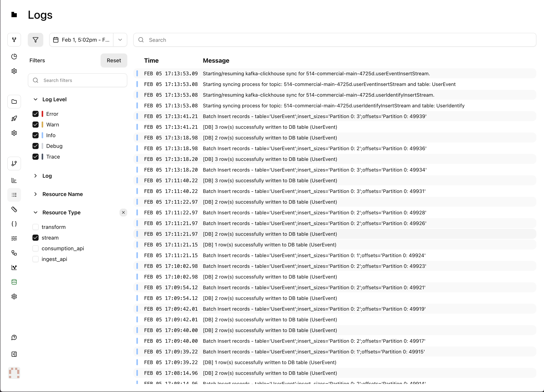Open the rocket deployments icon in sidebar
This screenshot has width=544, height=392.
(14, 118)
